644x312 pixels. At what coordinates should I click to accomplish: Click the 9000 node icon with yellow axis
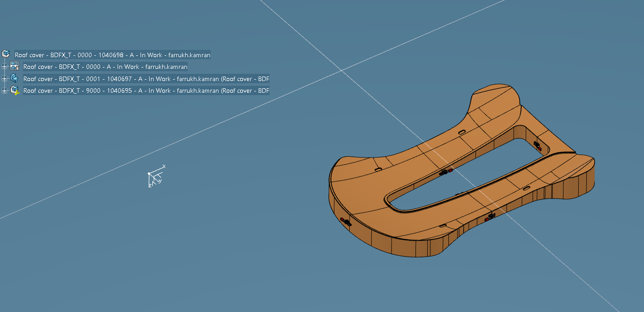pos(14,90)
